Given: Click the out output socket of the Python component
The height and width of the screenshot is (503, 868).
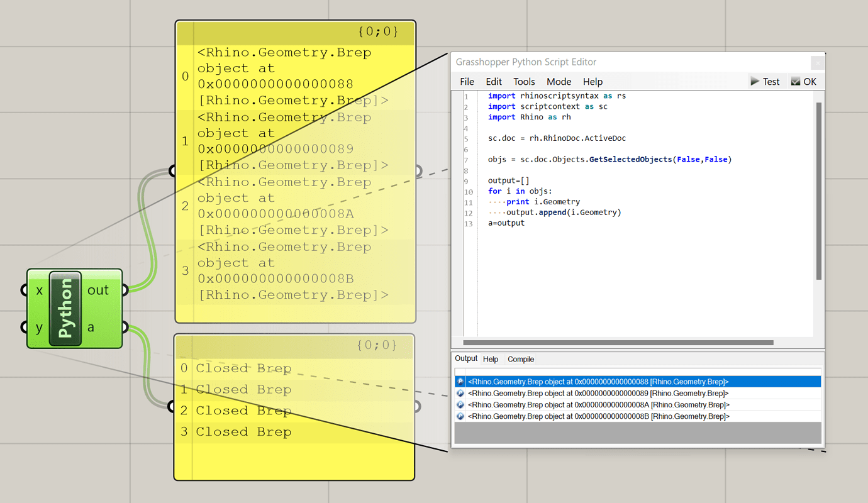Looking at the screenshot, I should [125, 290].
